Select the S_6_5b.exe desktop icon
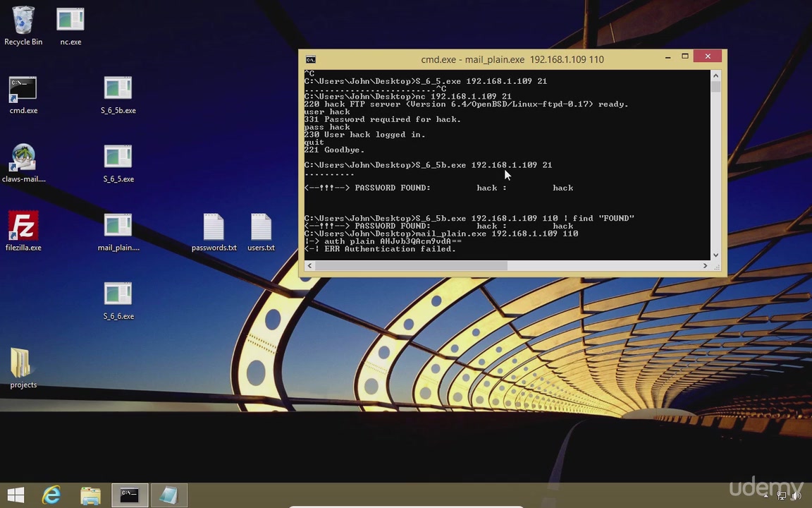 (x=118, y=95)
